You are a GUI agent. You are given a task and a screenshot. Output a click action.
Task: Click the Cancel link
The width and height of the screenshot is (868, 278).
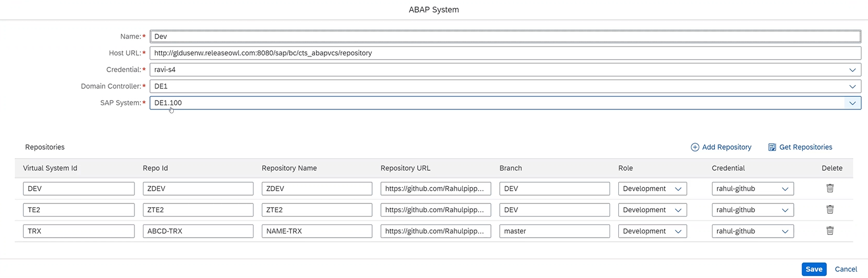(x=845, y=269)
